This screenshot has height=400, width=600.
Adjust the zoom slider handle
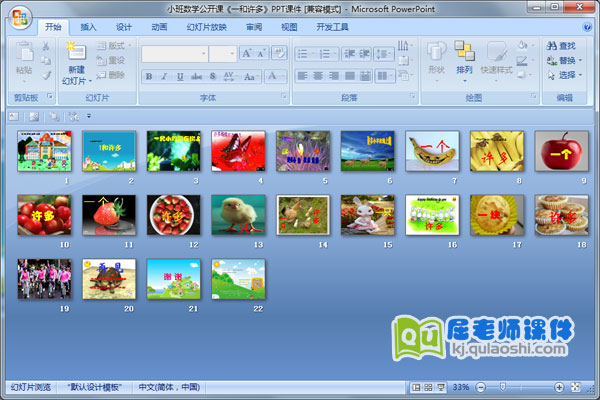click(503, 387)
